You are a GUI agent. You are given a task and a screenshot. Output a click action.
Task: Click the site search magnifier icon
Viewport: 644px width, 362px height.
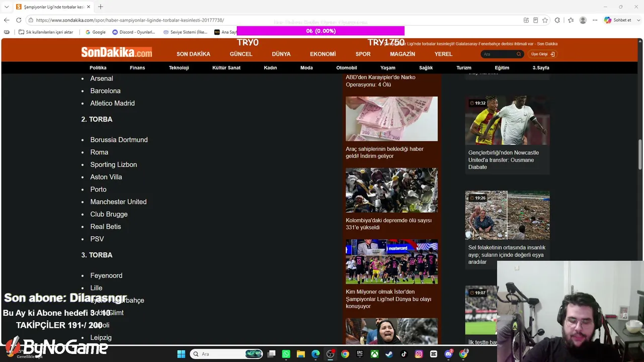point(519,54)
